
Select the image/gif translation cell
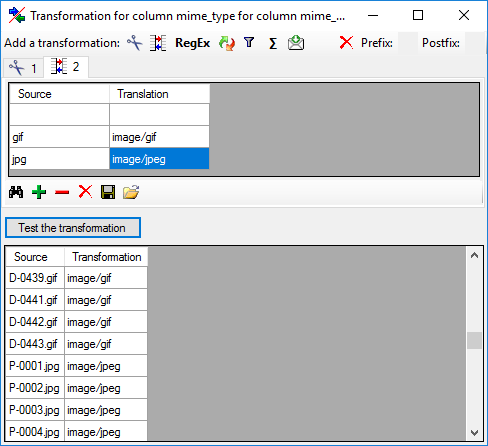(x=159, y=137)
